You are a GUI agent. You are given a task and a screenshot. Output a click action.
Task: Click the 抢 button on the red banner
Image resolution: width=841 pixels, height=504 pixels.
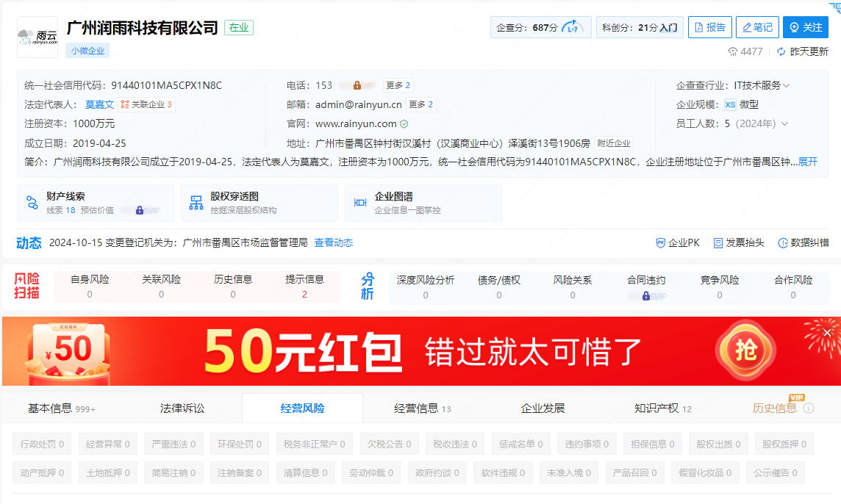coord(745,350)
